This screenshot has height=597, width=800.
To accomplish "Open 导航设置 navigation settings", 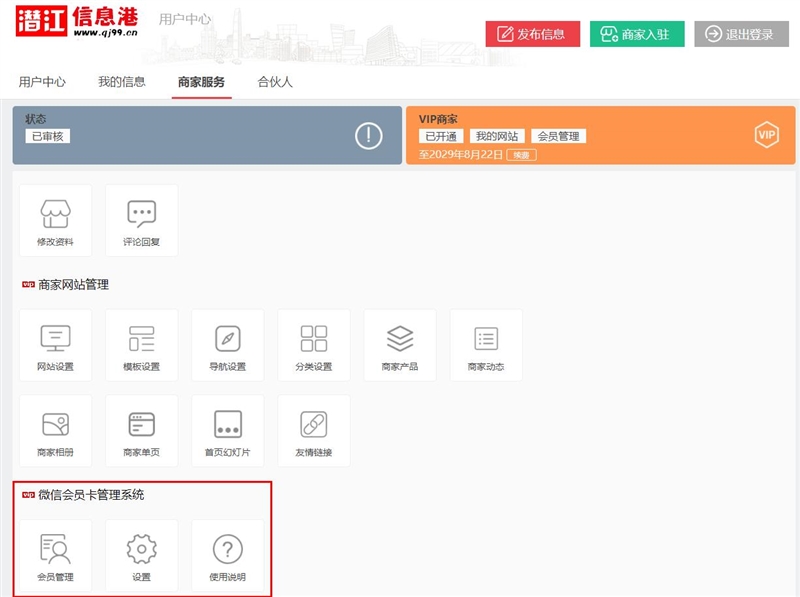I will pos(227,345).
